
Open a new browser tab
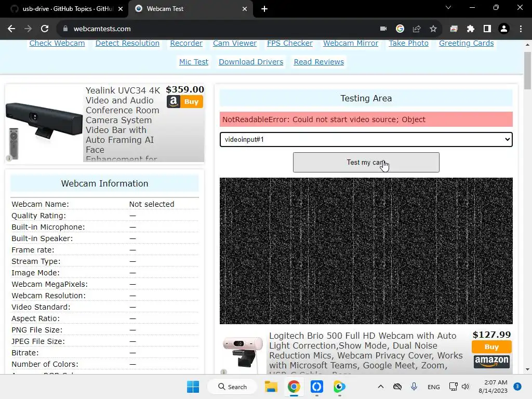264,9
